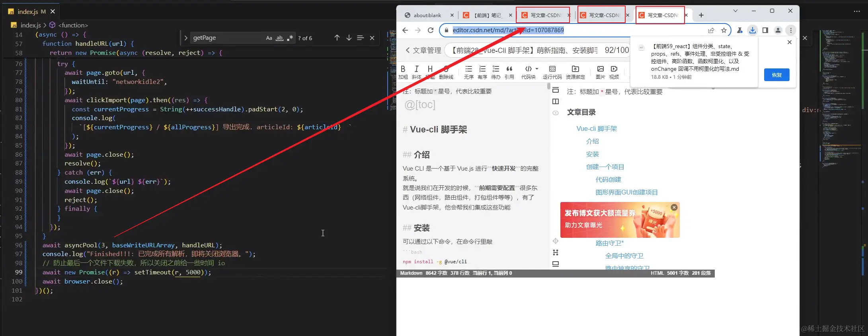868x336 pixels.
Task: Insert a quote with 引用
Action: [x=509, y=72]
